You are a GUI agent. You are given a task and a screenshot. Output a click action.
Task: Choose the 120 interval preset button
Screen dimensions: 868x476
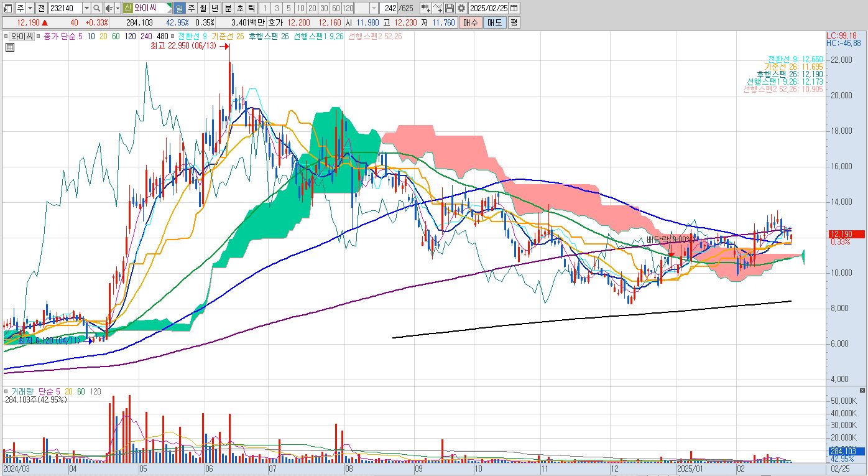[x=348, y=8]
